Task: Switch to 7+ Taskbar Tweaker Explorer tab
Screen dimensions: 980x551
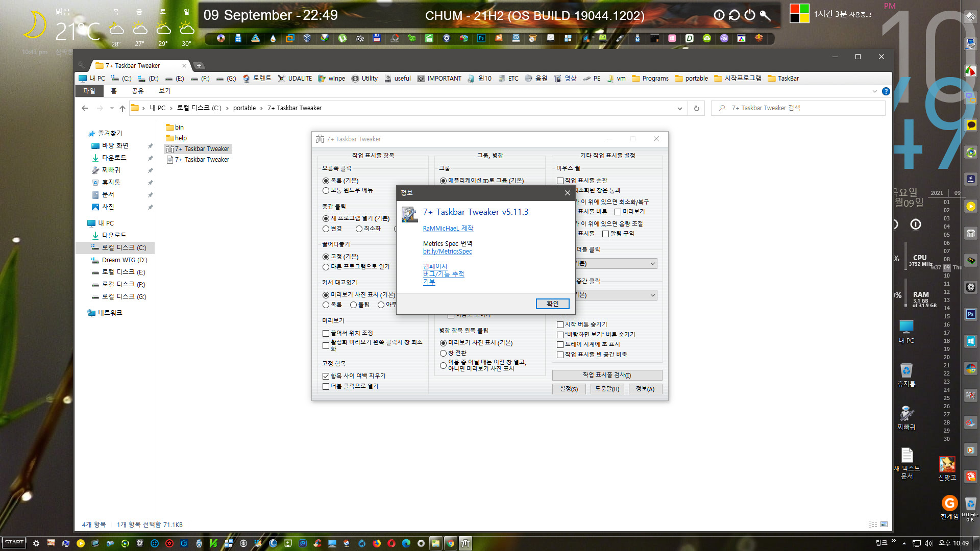Action: 140,65
